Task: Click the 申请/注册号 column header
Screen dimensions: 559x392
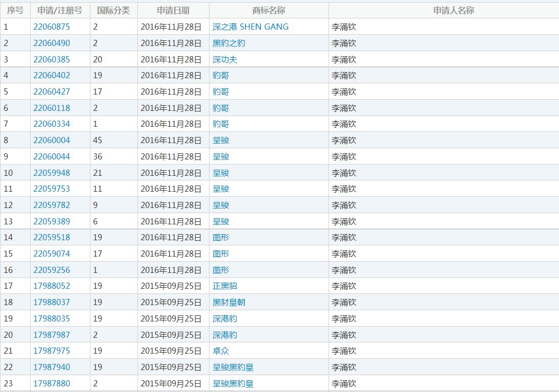Action: point(60,10)
